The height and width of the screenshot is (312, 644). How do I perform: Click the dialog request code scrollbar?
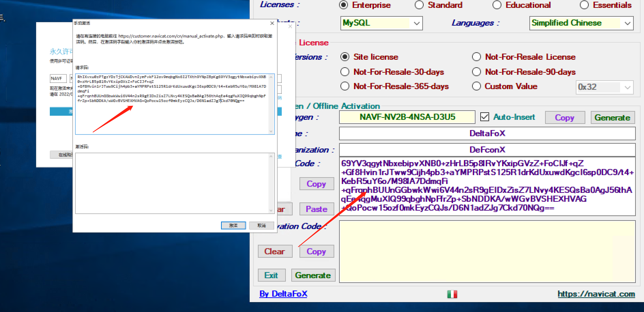pos(271,104)
